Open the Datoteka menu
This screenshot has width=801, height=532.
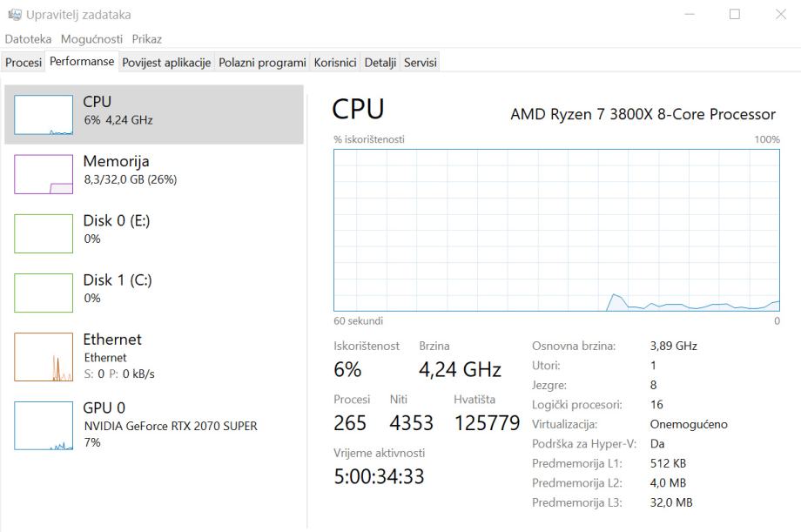[28, 39]
